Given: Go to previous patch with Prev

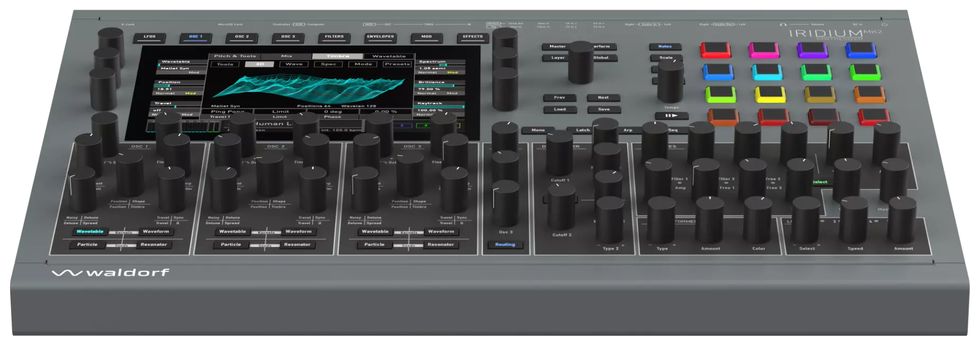Looking at the screenshot, I should tap(559, 97).
